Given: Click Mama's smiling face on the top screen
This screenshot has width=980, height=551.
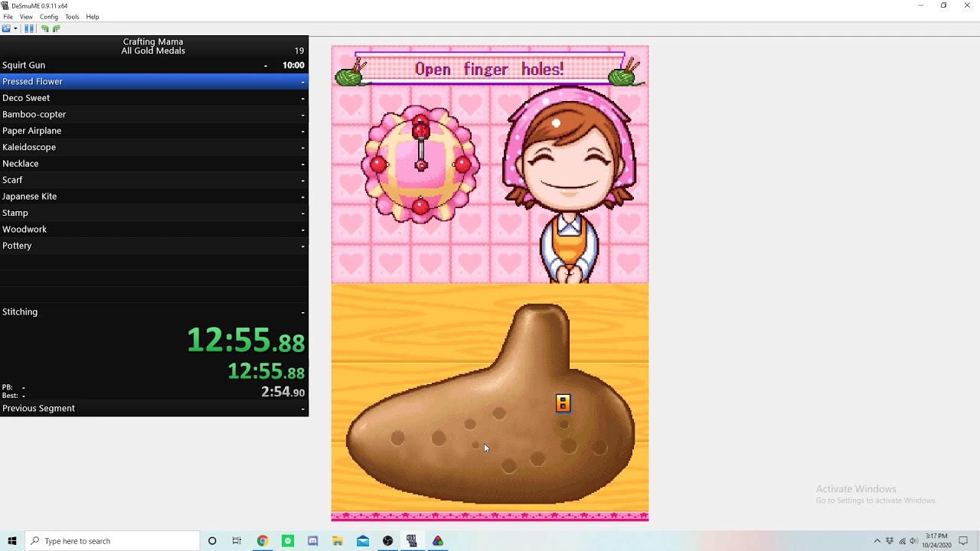Looking at the screenshot, I should click(x=571, y=161).
